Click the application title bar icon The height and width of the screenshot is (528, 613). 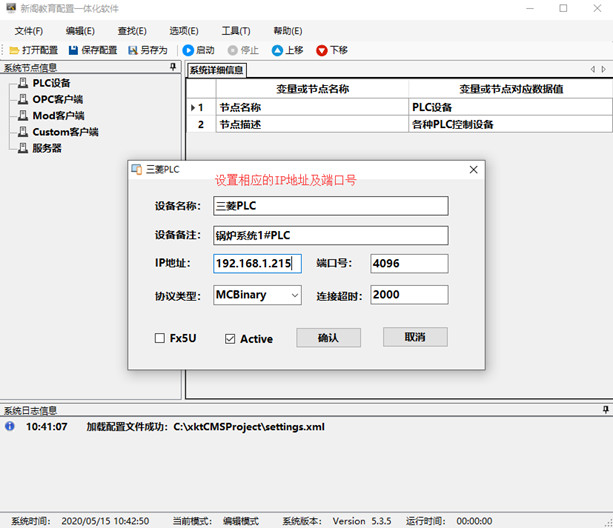[11, 8]
